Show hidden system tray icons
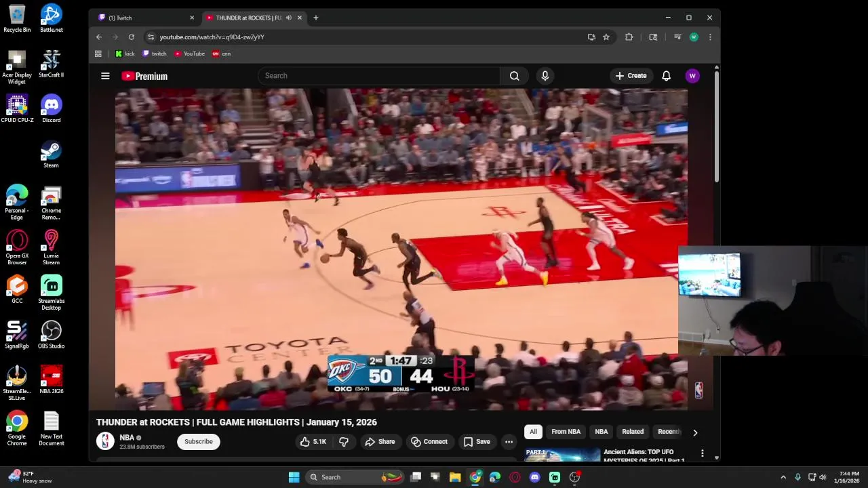 pyautogui.click(x=783, y=477)
